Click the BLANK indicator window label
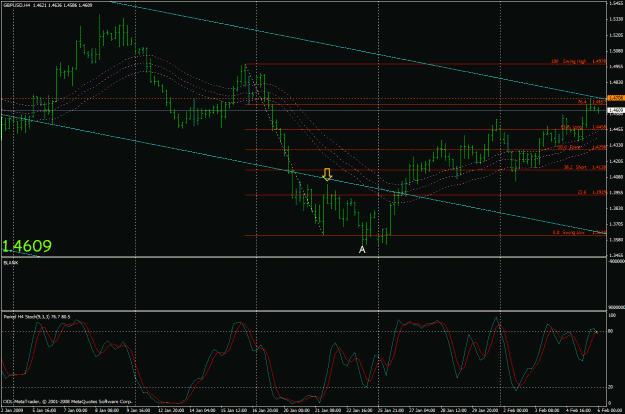 [x=10, y=263]
